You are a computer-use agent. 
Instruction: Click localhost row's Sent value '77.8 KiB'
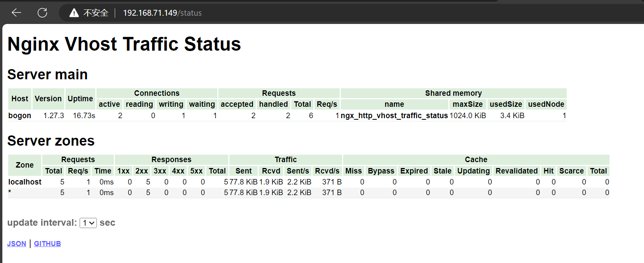coord(244,182)
